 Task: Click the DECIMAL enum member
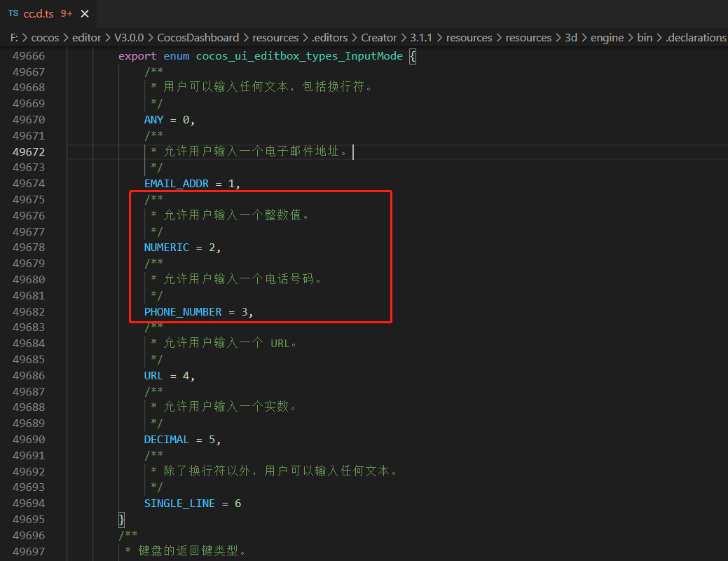coord(167,439)
